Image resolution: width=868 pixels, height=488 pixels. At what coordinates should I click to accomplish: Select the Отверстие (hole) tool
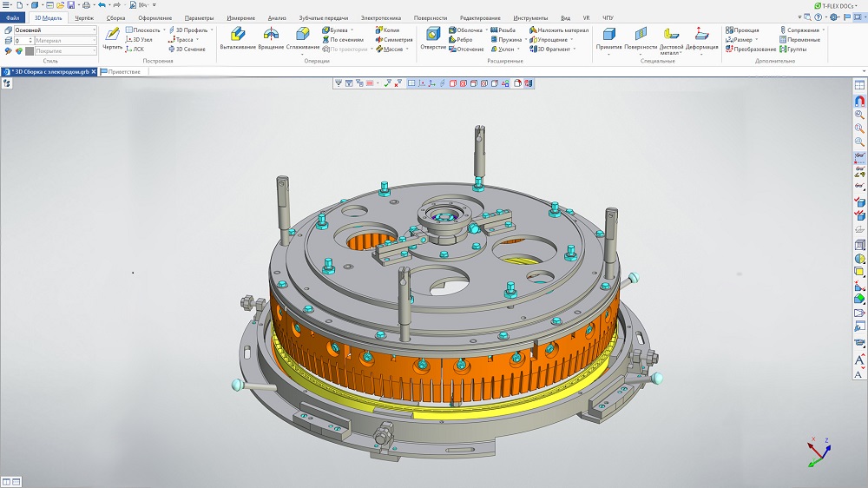pyautogui.click(x=433, y=37)
